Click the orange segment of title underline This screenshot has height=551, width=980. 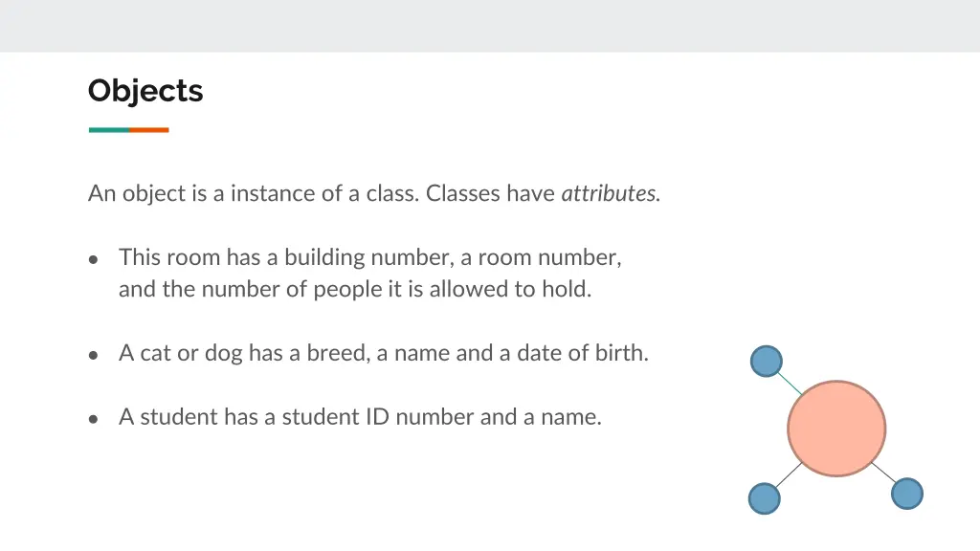click(x=149, y=130)
